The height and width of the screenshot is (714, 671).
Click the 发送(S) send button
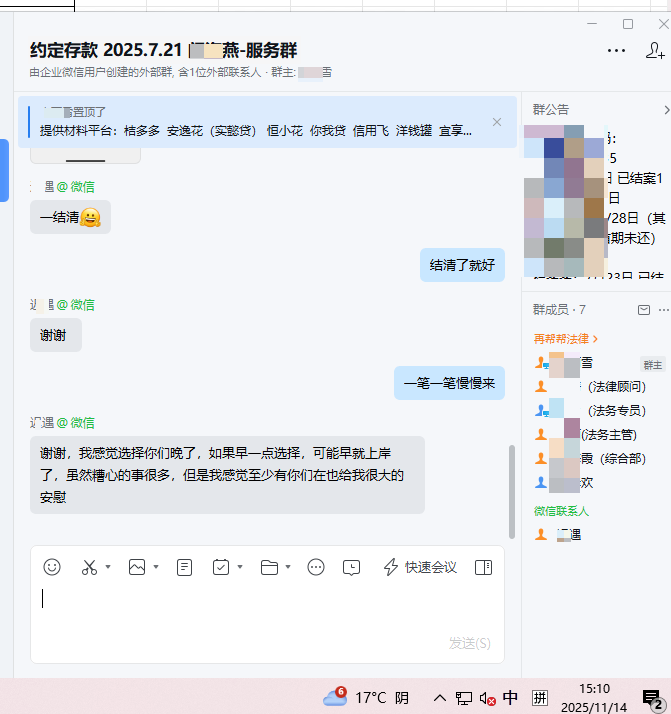[470, 643]
